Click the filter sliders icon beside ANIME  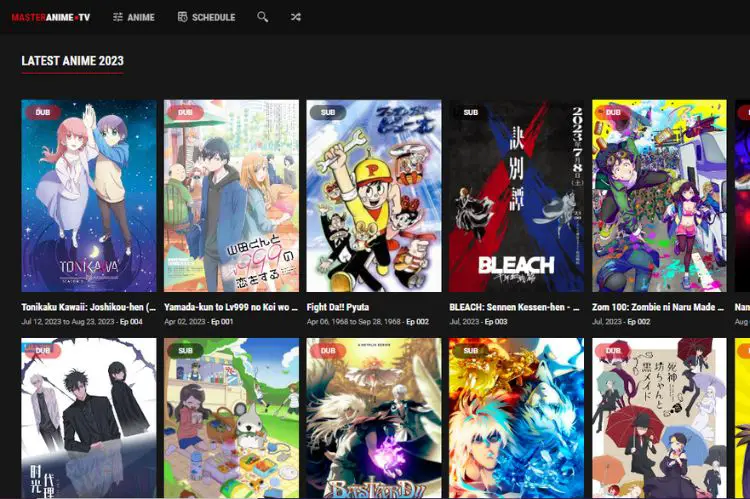(x=118, y=17)
